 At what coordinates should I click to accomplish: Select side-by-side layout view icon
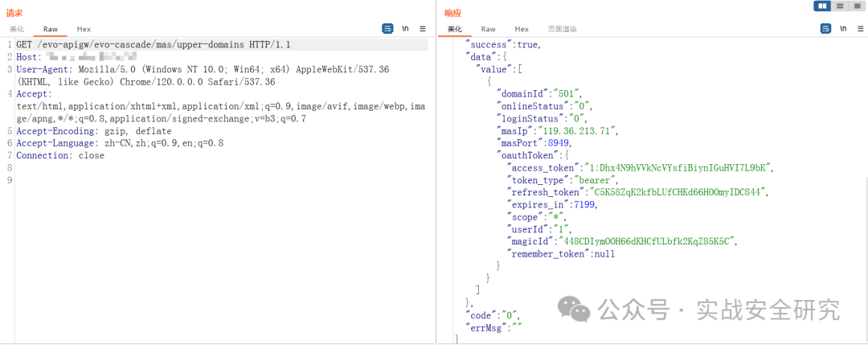(x=823, y=6)
